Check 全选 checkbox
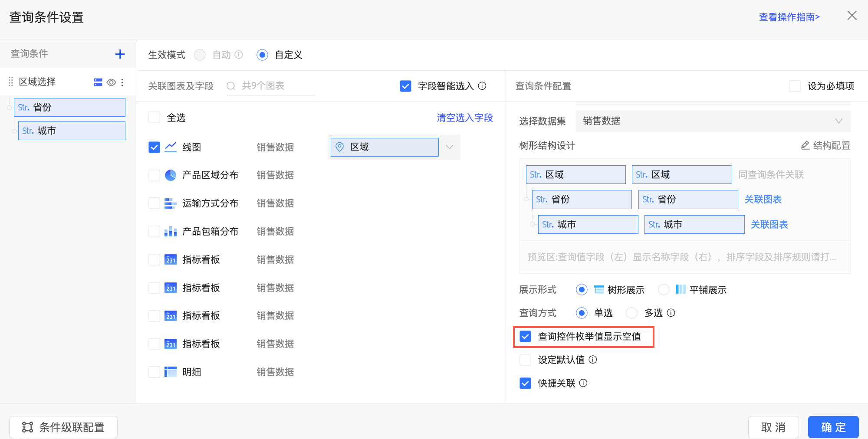Viewport: 868px width, 439px height. click(x=154, y=118)
